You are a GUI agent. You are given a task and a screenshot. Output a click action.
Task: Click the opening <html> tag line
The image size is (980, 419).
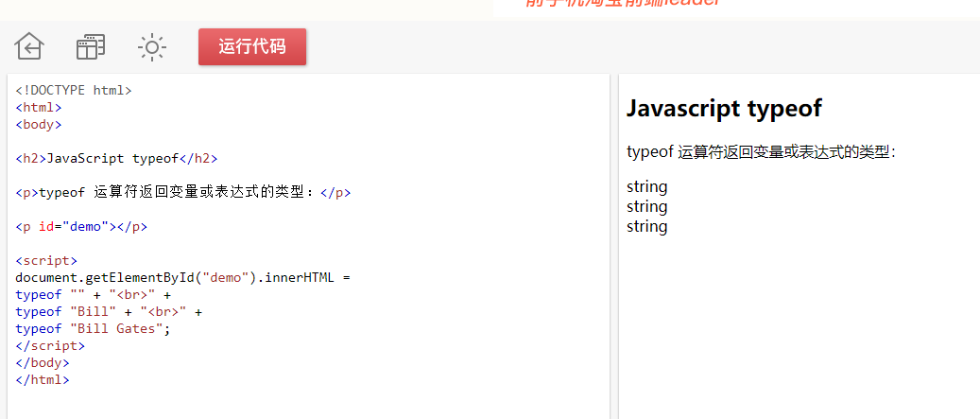coord(39,107)
